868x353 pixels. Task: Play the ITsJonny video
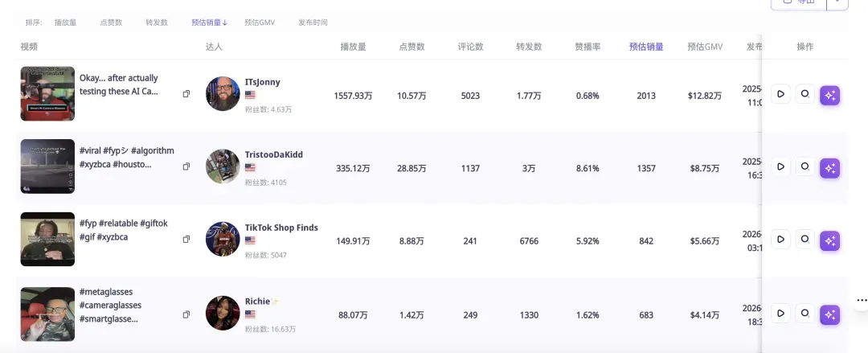click(780, 94)
